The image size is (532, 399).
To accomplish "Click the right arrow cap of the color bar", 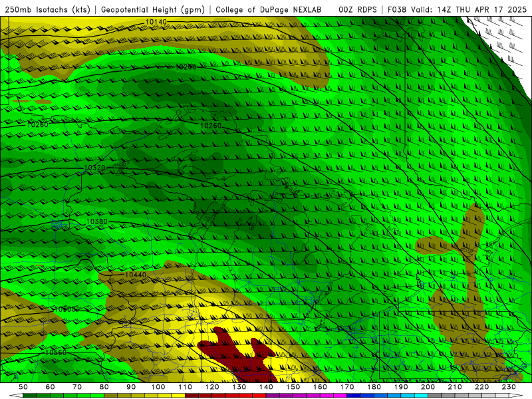I will pyautogui.click(x=516, y=396).
